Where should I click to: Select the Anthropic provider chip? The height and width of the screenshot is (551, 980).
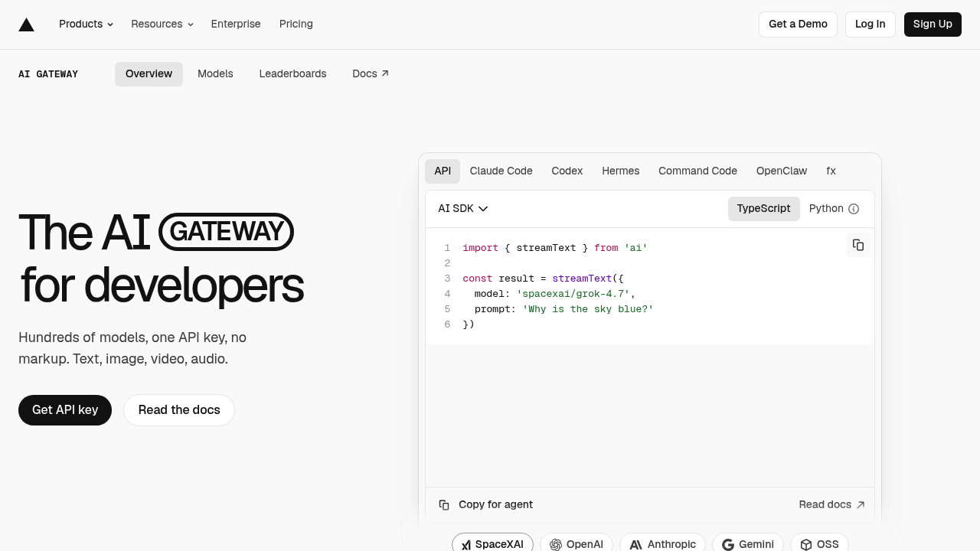(663, 543)
